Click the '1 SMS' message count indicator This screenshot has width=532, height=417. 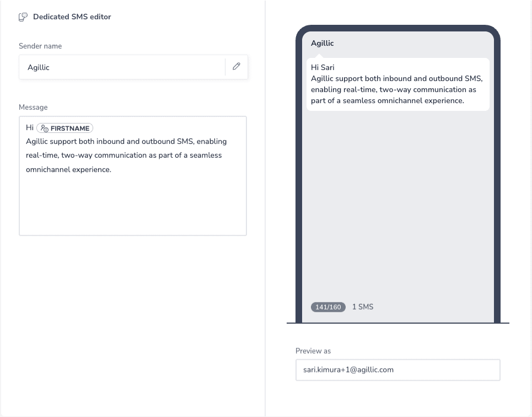coord(363,307)
